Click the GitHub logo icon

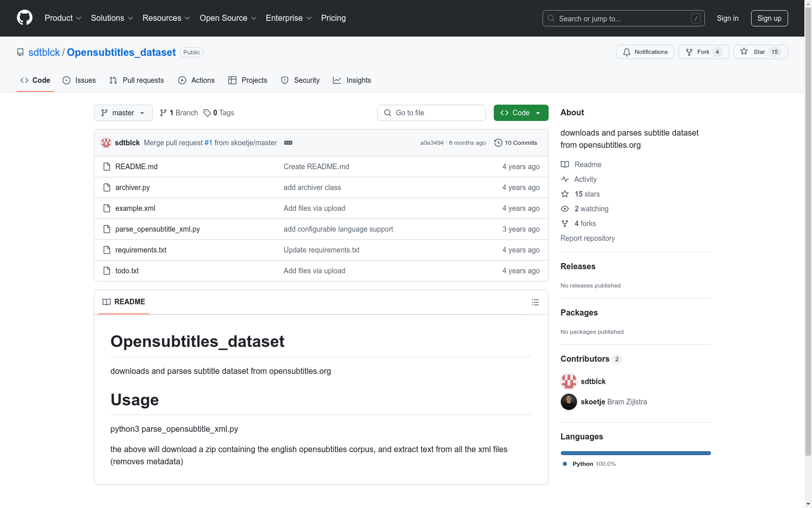pos(24,18)
